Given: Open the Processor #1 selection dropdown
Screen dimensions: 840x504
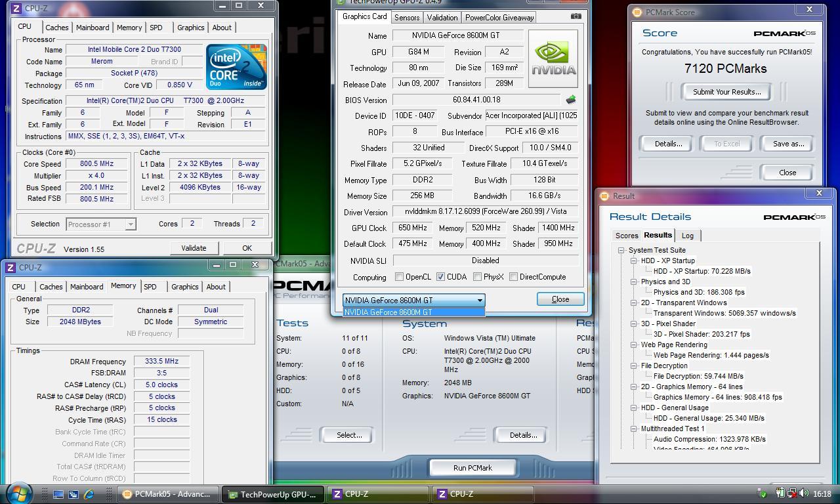Looking at the screenshot, I should [x=100, y=224].
